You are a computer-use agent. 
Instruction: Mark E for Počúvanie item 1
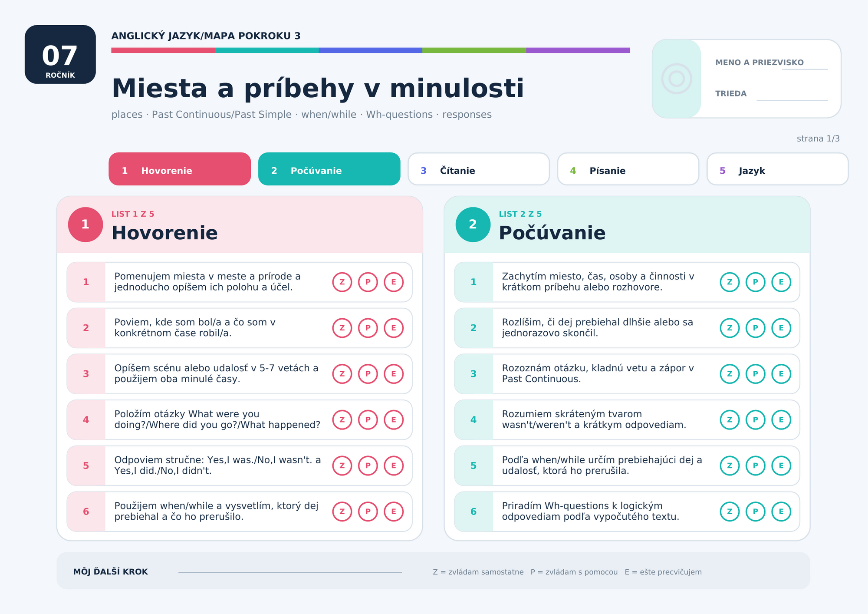[781, 282]
